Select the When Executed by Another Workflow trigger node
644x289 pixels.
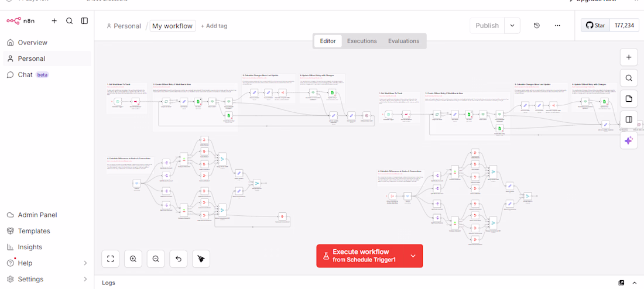pos(392,196)
